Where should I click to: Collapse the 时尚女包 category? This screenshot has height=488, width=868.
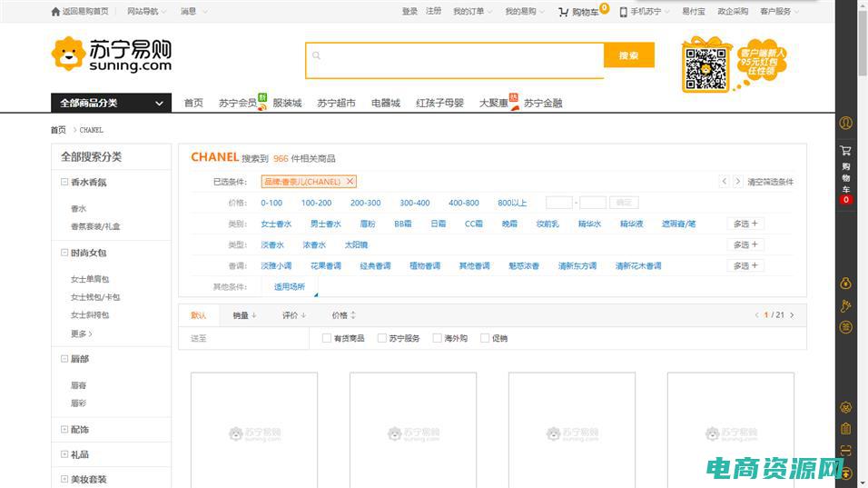click(64, 253)
